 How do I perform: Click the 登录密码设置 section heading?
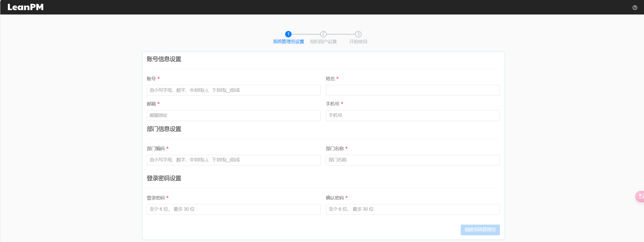click(x=164, y=178)
